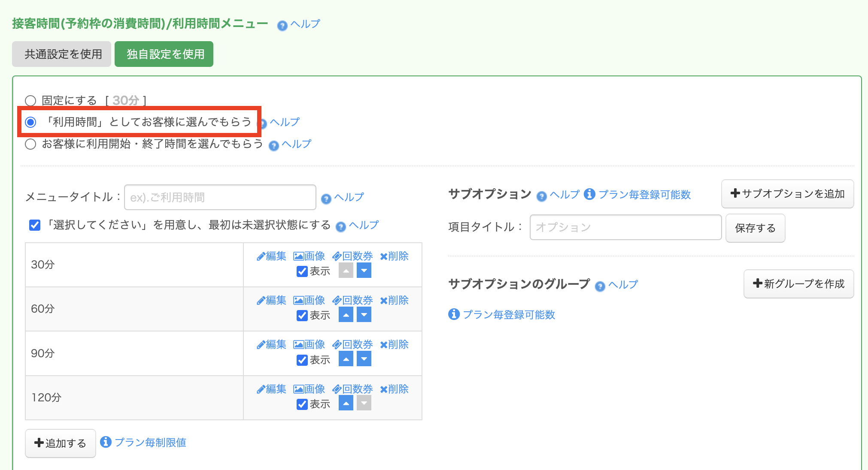Uncheck 表示 for the 90分 row
The height and width of the screenshot is (470, 868).
302,360
